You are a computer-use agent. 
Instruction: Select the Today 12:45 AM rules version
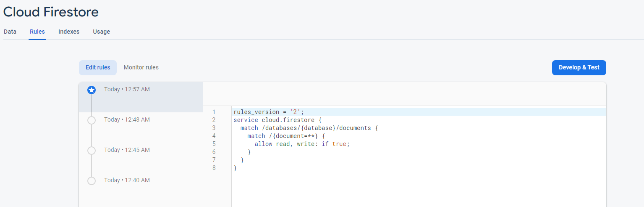[x=141, y=158]
